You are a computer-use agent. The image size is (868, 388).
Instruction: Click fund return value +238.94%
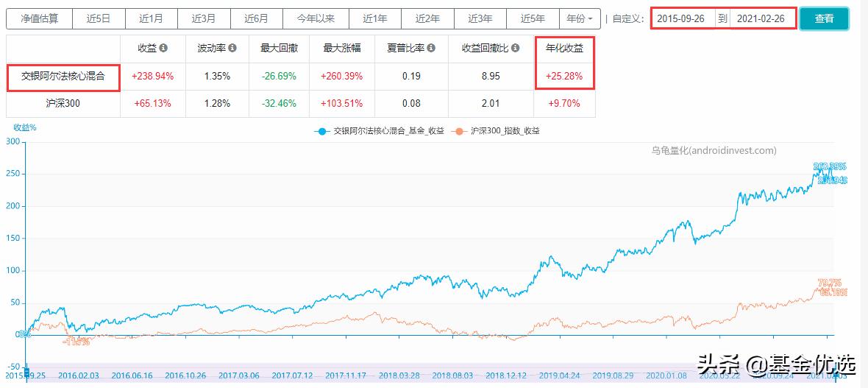click(153, 77)
